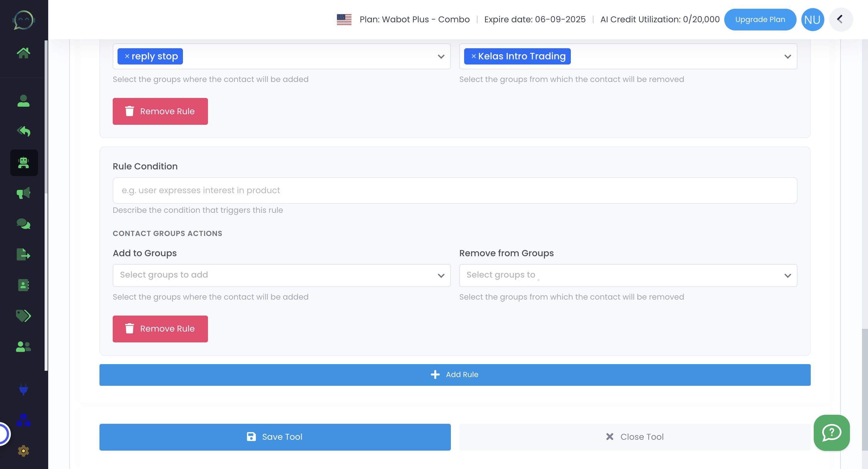Viewport: 868px width, 469px height.
Task: Click the tags sidebar icon
Action: pyautogui.click(x=23, y=316)
